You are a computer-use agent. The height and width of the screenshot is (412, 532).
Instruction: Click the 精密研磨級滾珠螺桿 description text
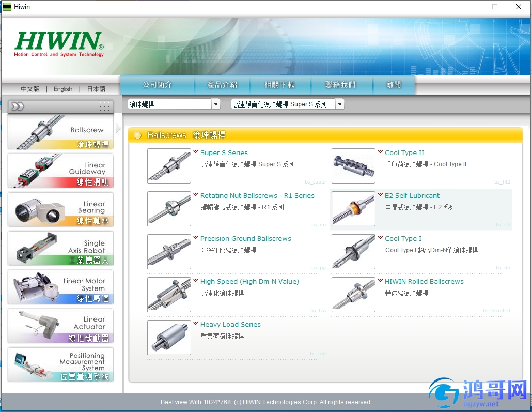(228, 250)
